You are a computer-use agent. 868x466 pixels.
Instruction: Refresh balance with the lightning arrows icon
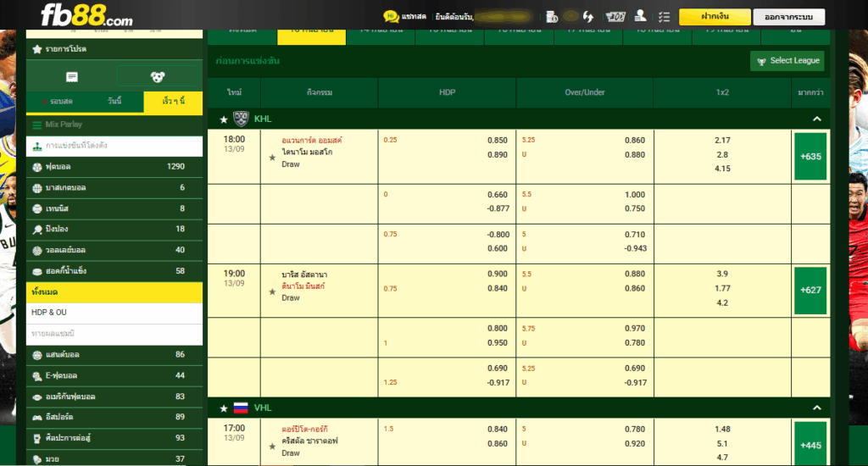(588, 17)
